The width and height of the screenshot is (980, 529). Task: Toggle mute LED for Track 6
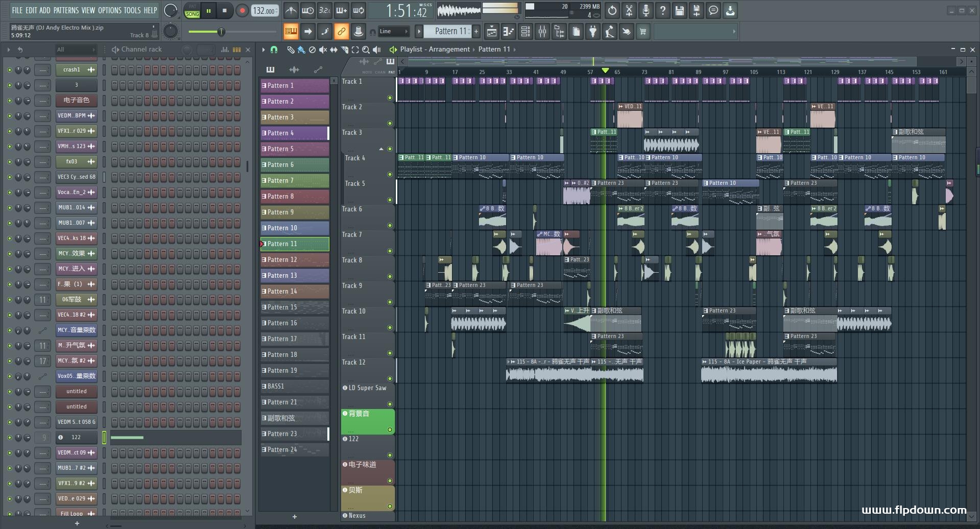390,225
